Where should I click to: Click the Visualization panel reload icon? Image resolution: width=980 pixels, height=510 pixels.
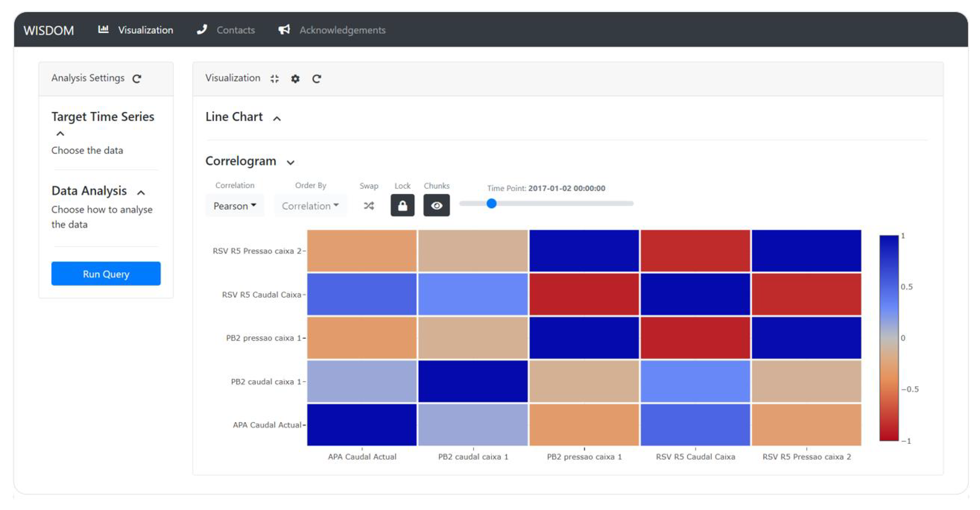tap(317, 78)
